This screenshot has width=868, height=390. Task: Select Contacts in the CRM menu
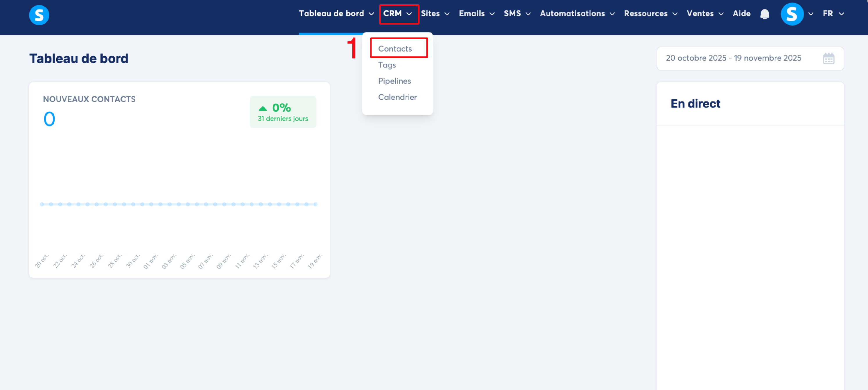(394, 49)
